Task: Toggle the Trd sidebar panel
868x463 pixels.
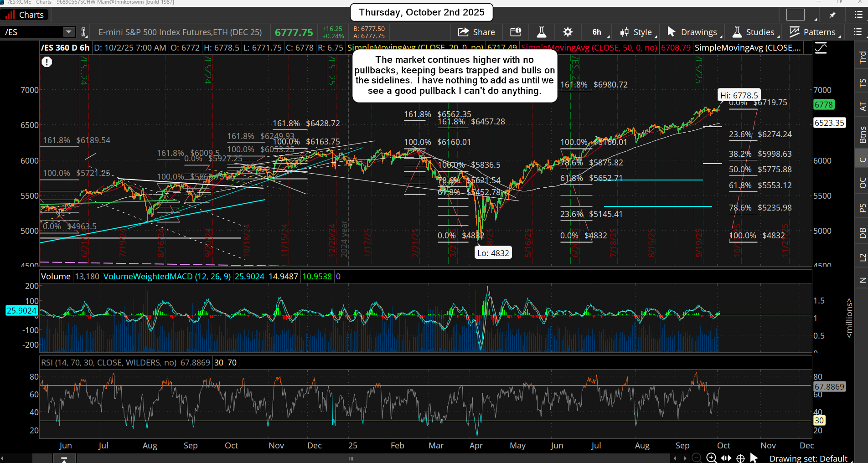Action: point(862,57)
